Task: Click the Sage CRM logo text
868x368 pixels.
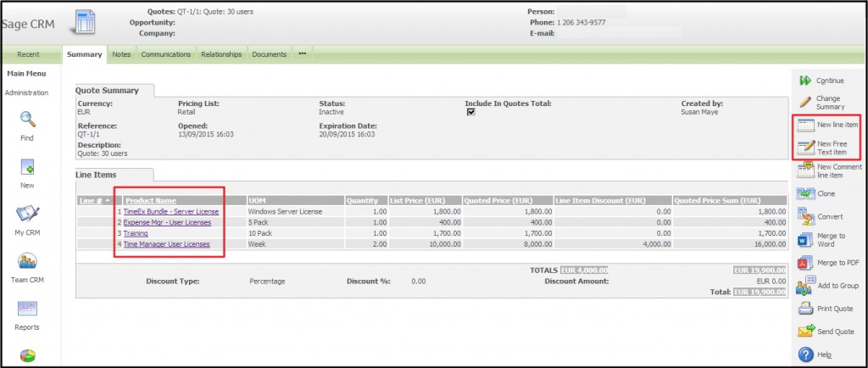Action: point(28,25)
